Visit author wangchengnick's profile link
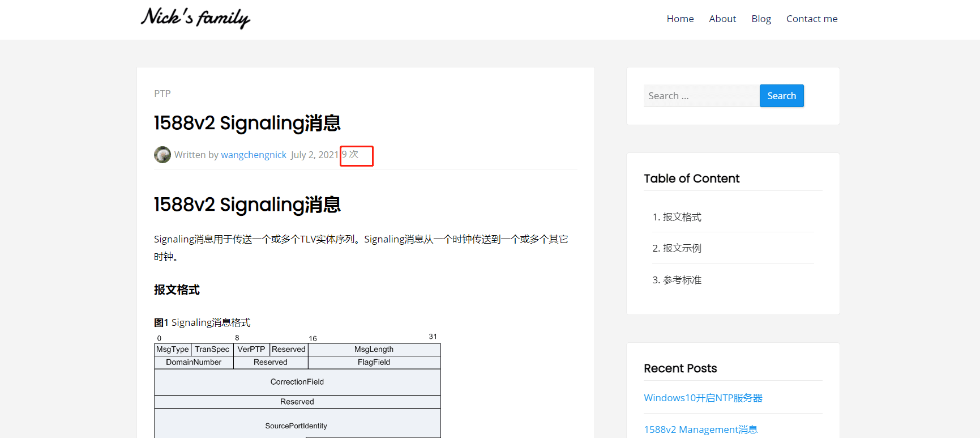Screen dimensions: 980x438 pyautogui.click(x=254, y=155)
